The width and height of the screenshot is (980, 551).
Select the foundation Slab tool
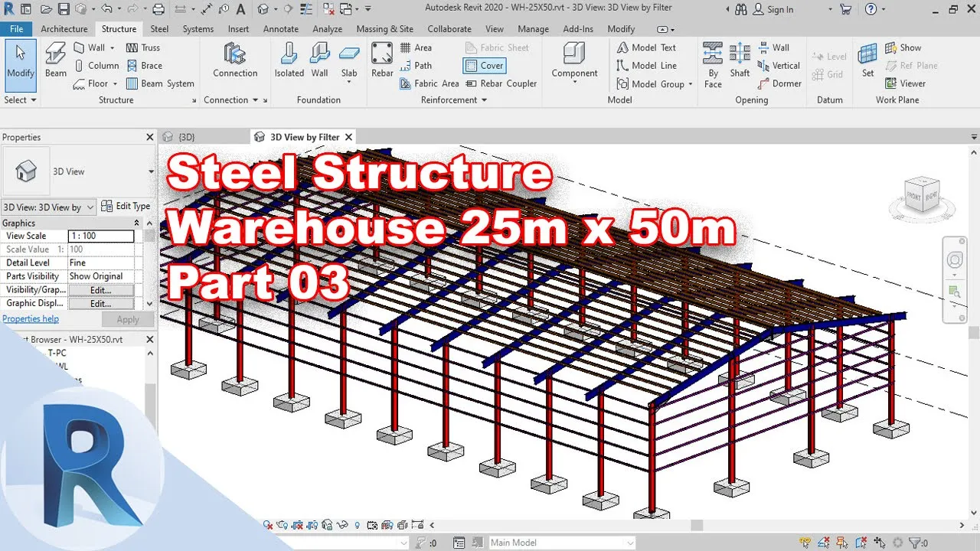349,61
